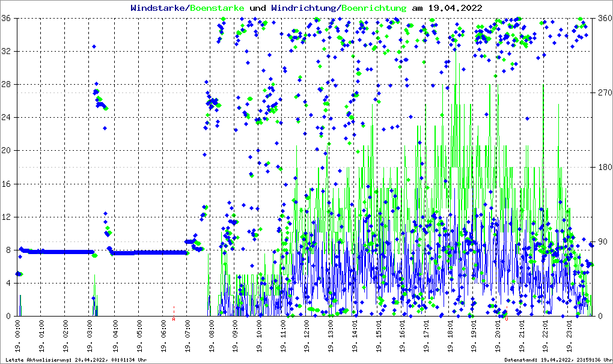Select direction axis value 180
The width and height of the screenshot is (613, 364).
tap(602, 168)
